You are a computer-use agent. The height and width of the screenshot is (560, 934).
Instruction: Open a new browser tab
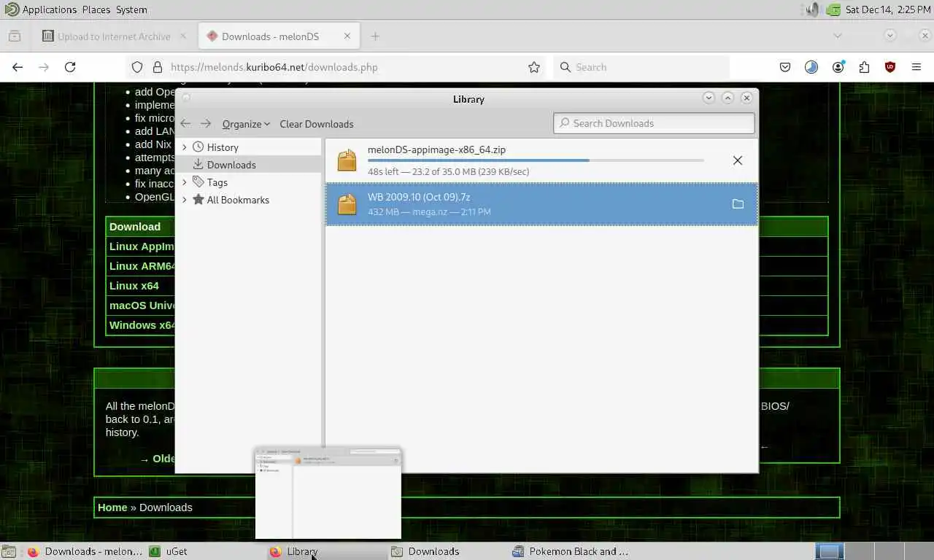tap(375, 36)
